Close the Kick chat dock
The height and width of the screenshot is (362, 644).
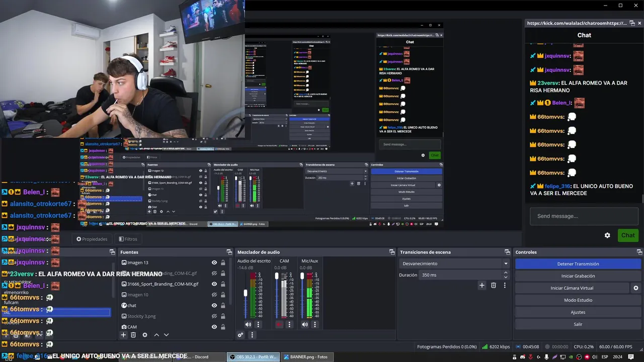pos(639,23)
